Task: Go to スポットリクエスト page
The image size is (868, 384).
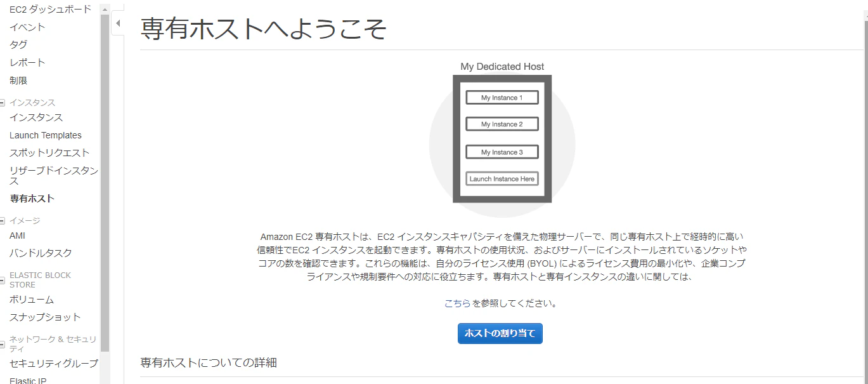Action: point(49,152)
